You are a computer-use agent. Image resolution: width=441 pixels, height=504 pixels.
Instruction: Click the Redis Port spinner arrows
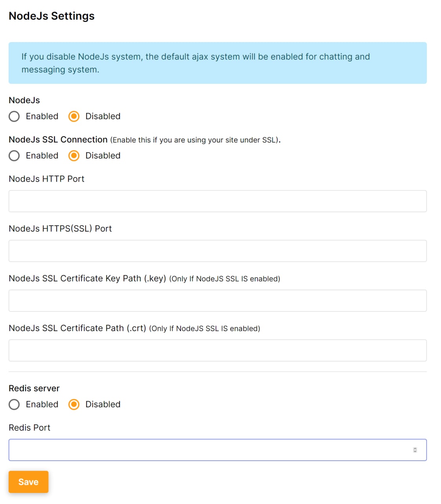point(415,450)
